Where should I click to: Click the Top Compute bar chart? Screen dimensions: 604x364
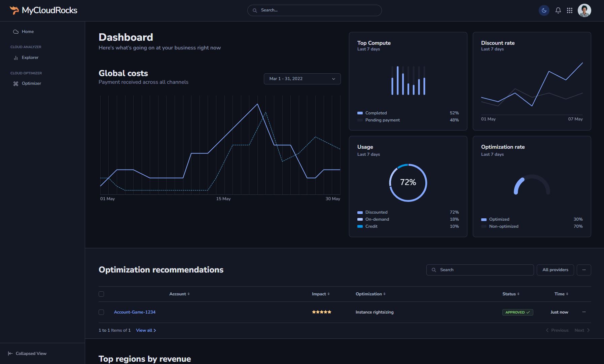(408, 80)
